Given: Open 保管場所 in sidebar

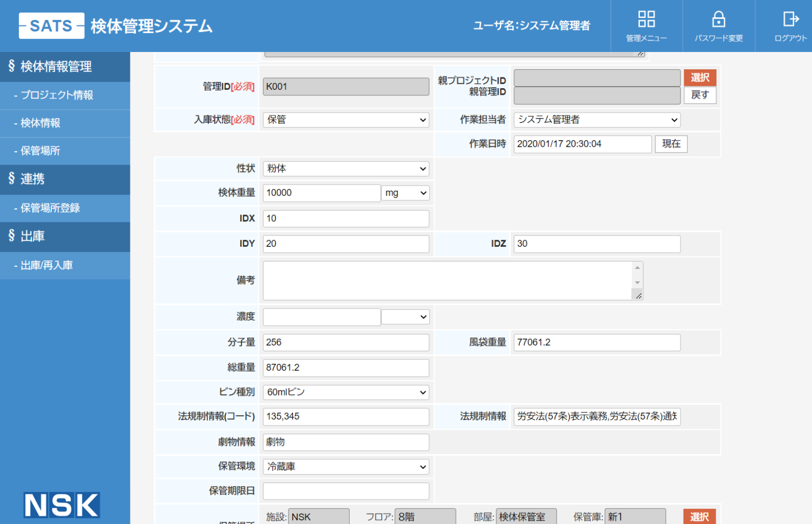Looking at the screenshot, I should coord(65,151).
